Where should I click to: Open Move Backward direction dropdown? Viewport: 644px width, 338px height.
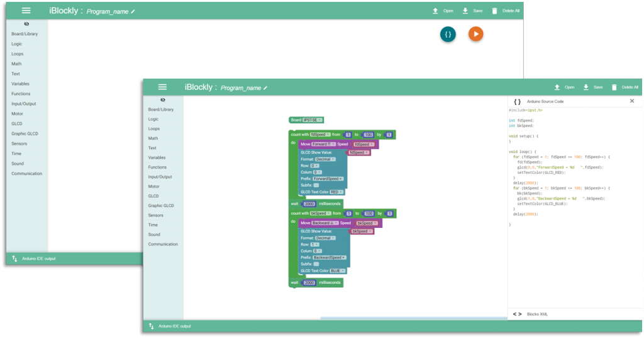(325, 223)
